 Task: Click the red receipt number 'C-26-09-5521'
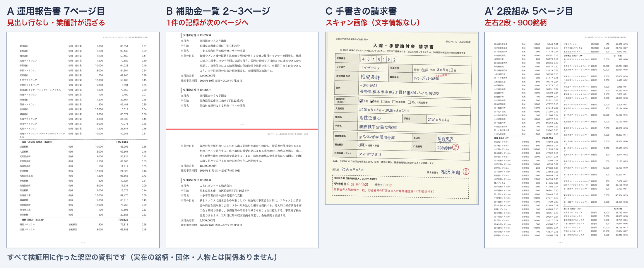(358, 184)
